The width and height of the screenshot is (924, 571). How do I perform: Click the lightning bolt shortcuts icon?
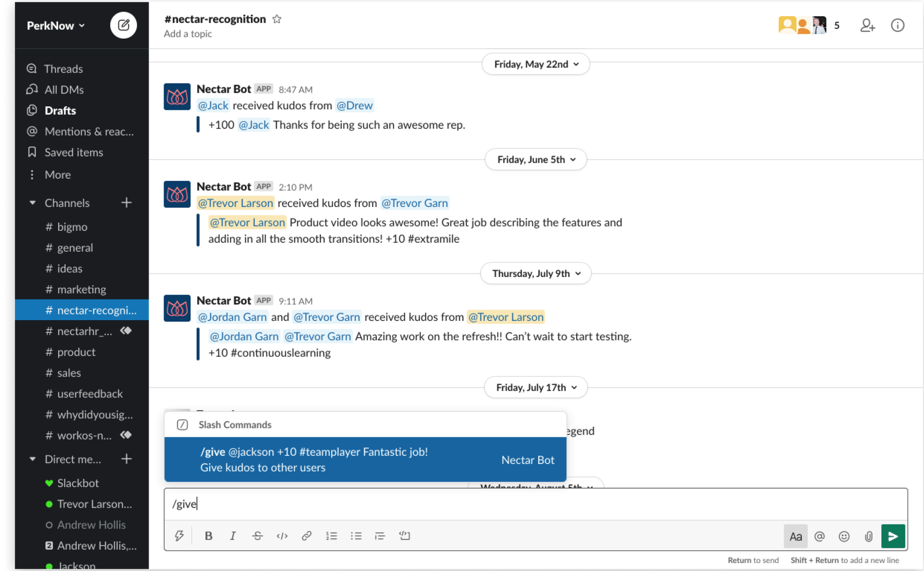tap(179, 536)
